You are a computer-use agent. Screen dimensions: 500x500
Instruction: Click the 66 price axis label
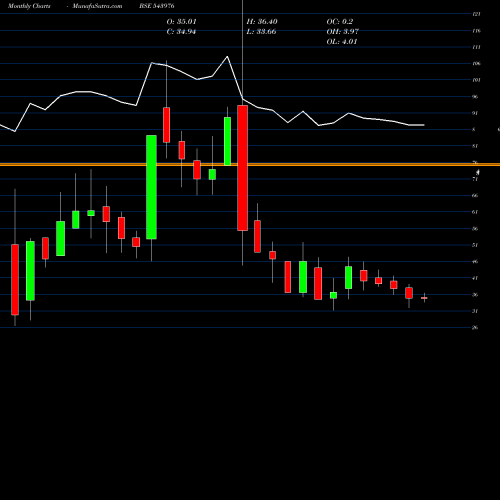(x=475, y=196)
